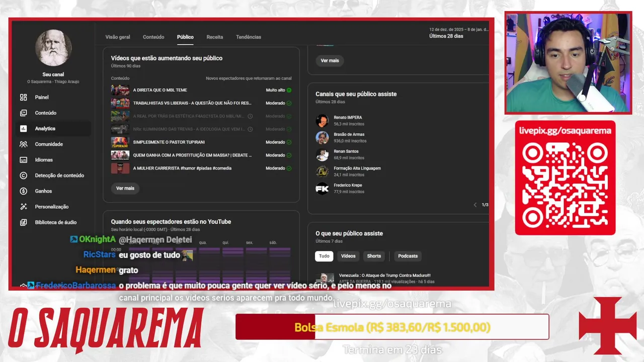
Task: Click Bolsa Esmola donation progress bar
Action: [x=392, y=327]
